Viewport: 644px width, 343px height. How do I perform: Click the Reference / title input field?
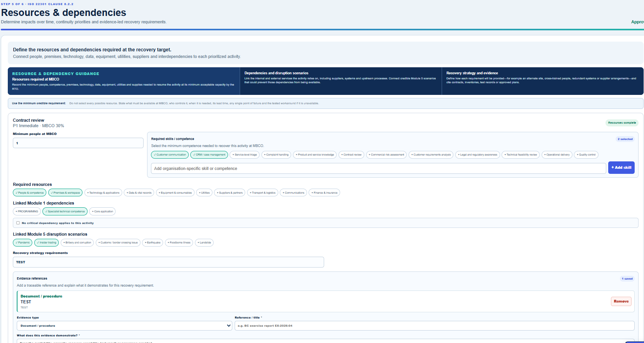[434, 326]
